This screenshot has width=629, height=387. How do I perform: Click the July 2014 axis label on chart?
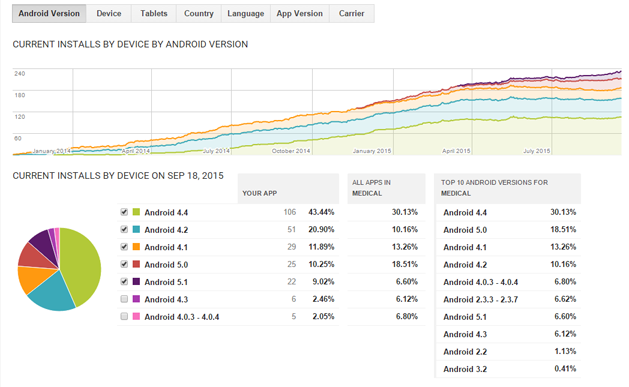[x=216, y=151]
